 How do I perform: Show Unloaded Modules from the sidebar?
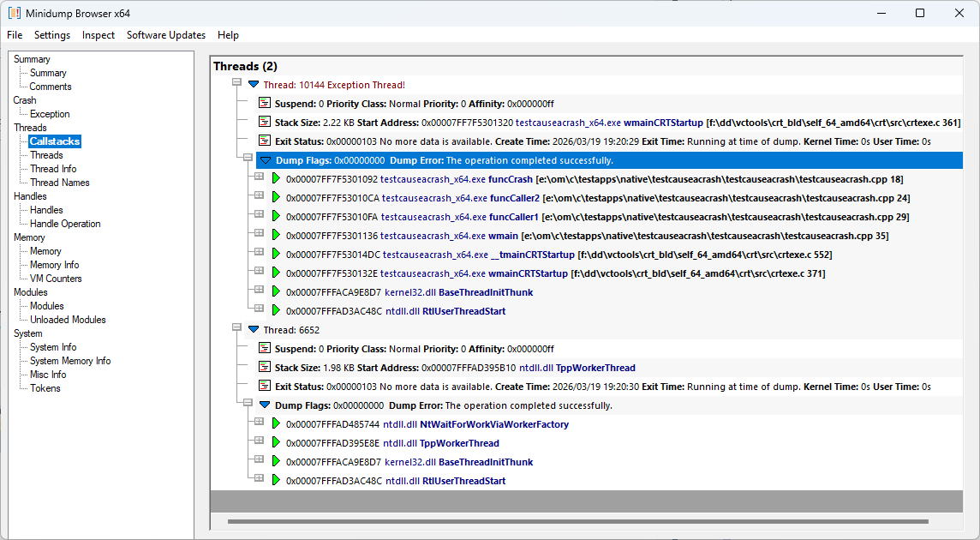coord(68,320)
